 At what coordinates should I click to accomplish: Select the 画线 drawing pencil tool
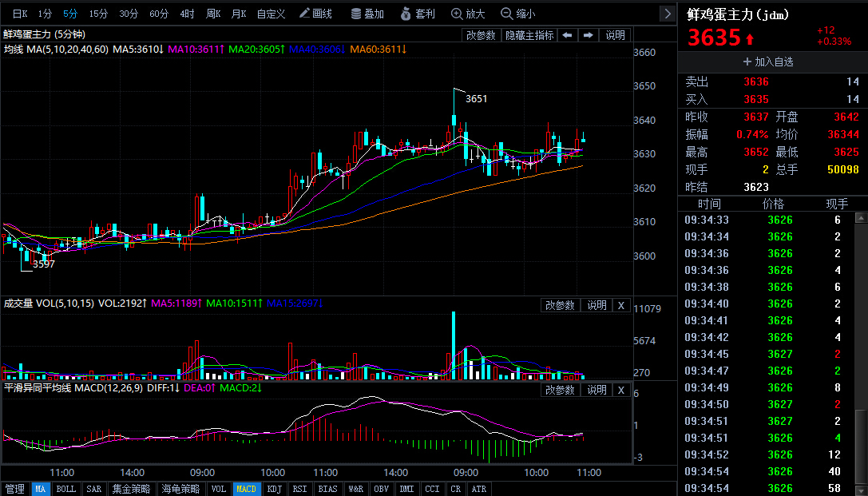315,14
